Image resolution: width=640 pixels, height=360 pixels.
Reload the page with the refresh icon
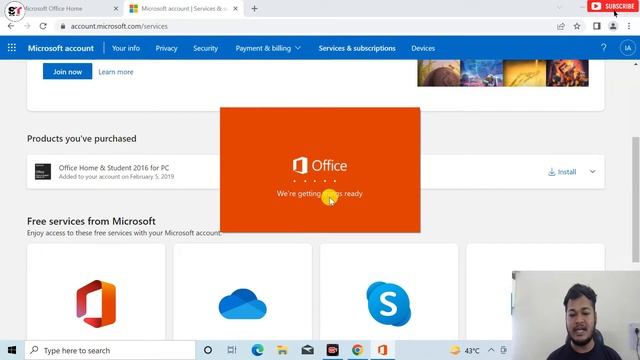43,26
